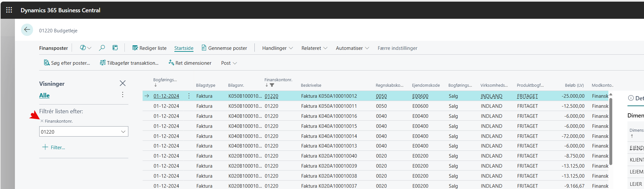Expand the Automatiser menu
644x189 pixels.
click(x=352, y=48)
